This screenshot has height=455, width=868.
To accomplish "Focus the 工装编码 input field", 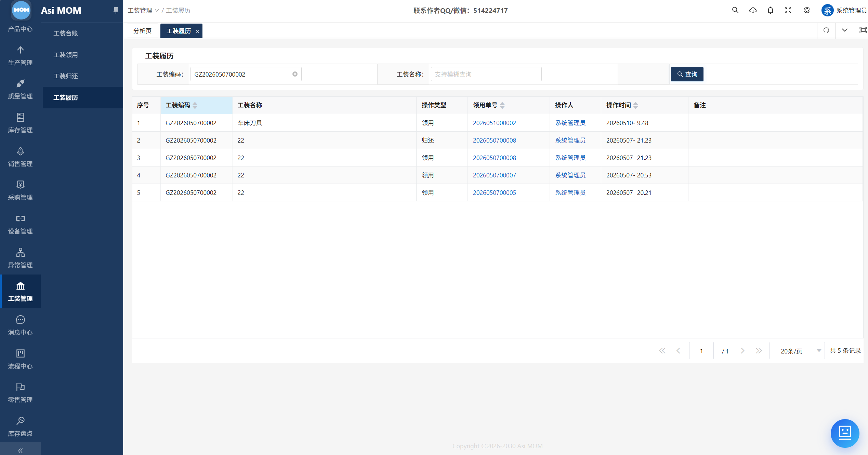I will tap(246, 74).
